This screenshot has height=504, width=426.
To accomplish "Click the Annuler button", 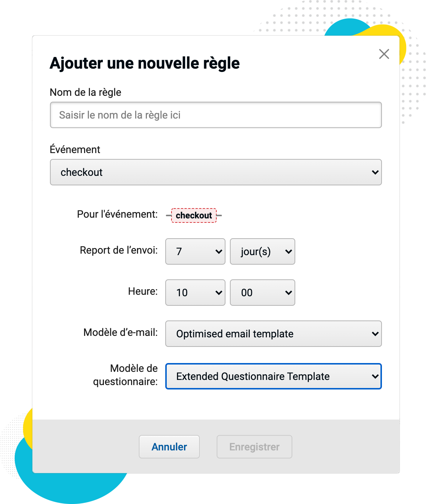I will [169, 447].
